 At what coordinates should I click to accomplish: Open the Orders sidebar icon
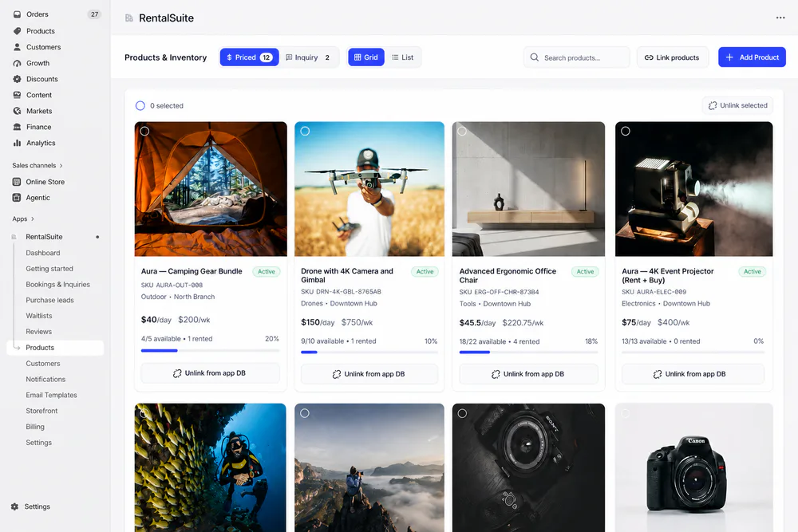point(17,14)
